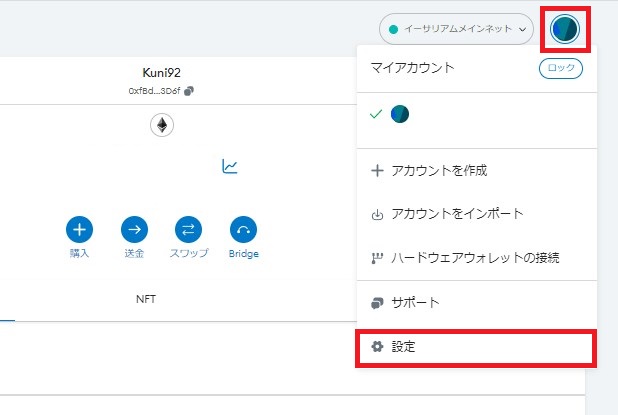Click the account avatar icon at top right
This screenshot has height=415, width=618.
565,29
